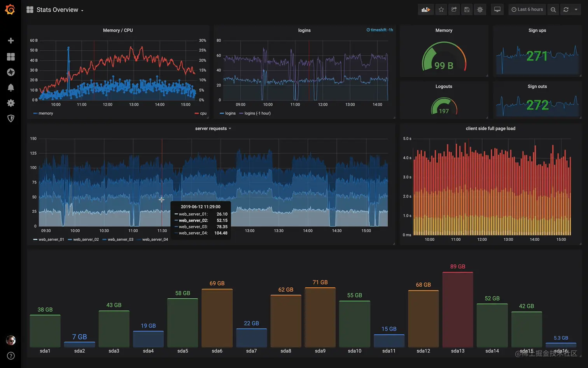Zoom out the time range with the magnifier
Image resolution: width=588 pixels, height=368 pixels.
553,9
